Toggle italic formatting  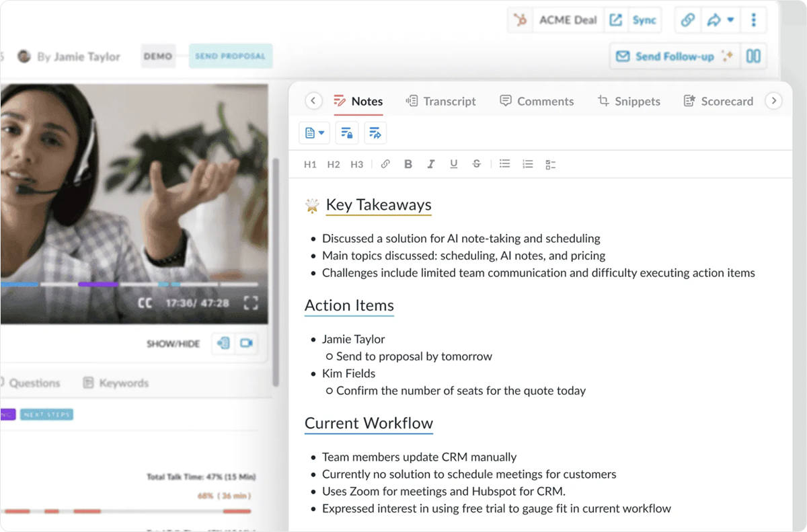point(431,163)
